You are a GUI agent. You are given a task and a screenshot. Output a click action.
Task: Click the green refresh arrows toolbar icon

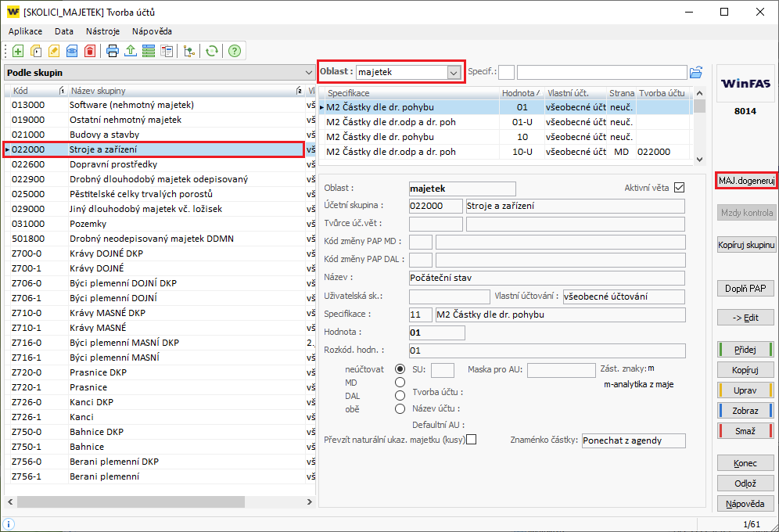212,51
